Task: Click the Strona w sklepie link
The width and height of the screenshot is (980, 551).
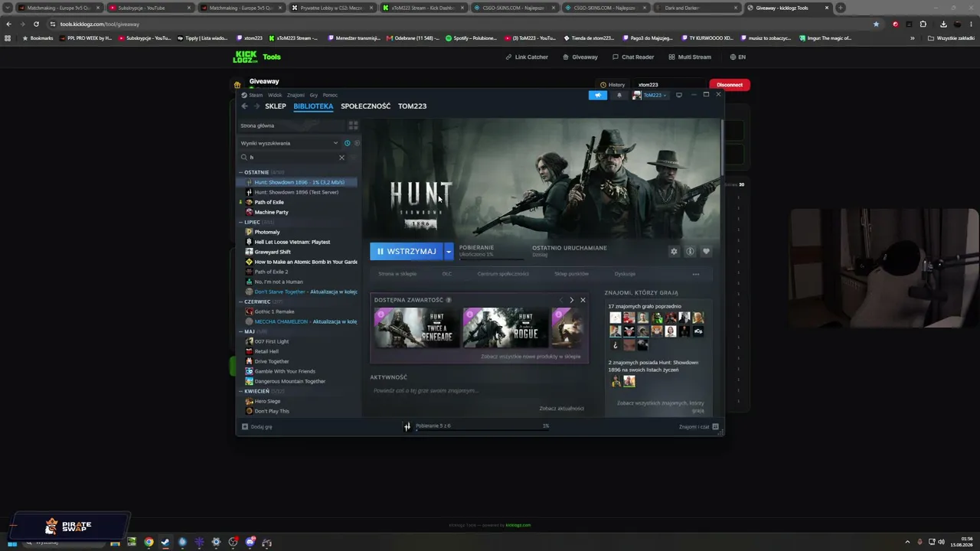Action: click(x=397, y=274)
